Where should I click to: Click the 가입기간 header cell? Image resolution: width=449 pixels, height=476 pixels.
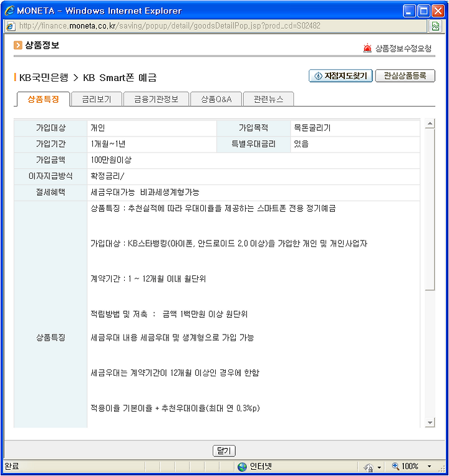click(51, 144)
